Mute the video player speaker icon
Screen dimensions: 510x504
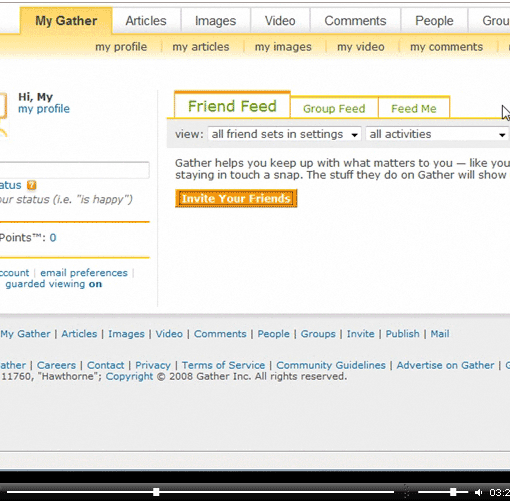478,492
